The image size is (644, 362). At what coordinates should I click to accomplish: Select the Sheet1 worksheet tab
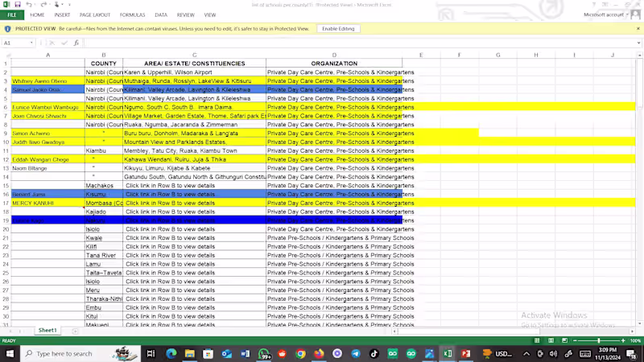[x=47, y=331]
